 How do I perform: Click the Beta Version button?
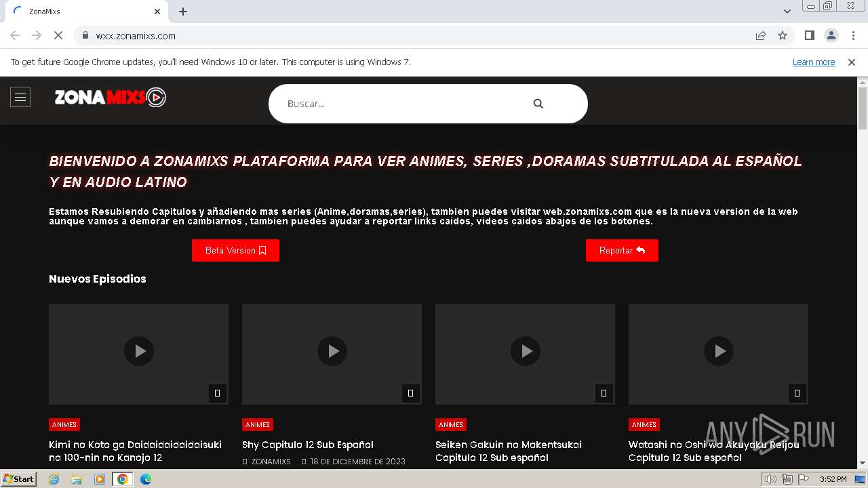click(235, 250)
